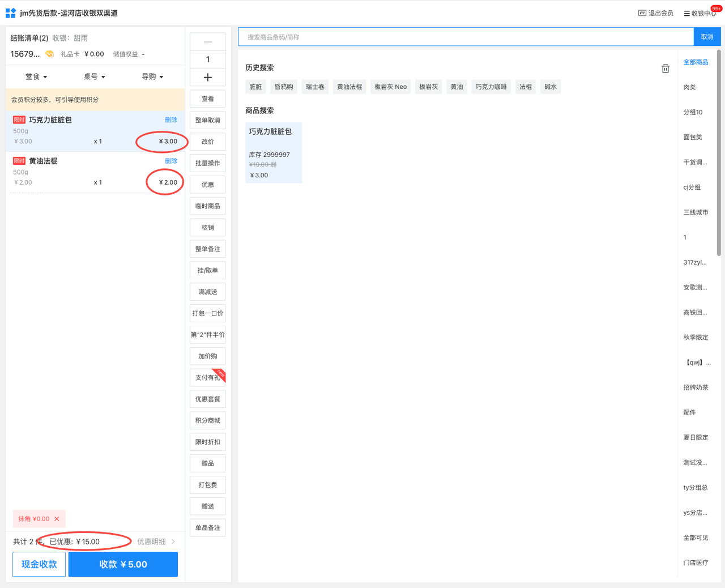Add a 临时商品 item
The image size is (725, 588).
(208, 206)
